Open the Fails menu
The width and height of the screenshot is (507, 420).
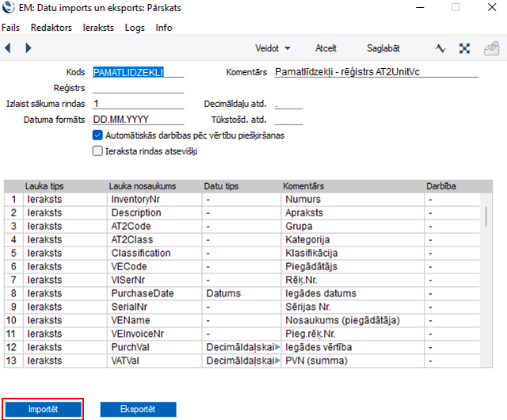(11, 27)
